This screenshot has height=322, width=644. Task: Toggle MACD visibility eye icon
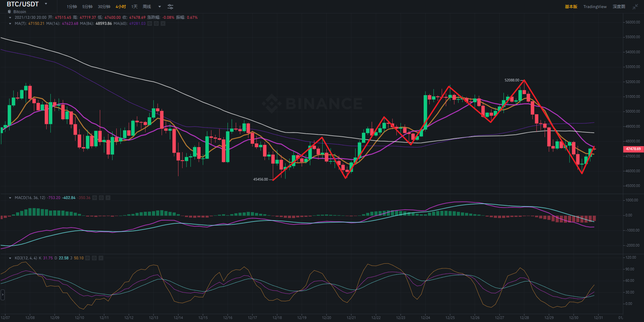(95, 198)
